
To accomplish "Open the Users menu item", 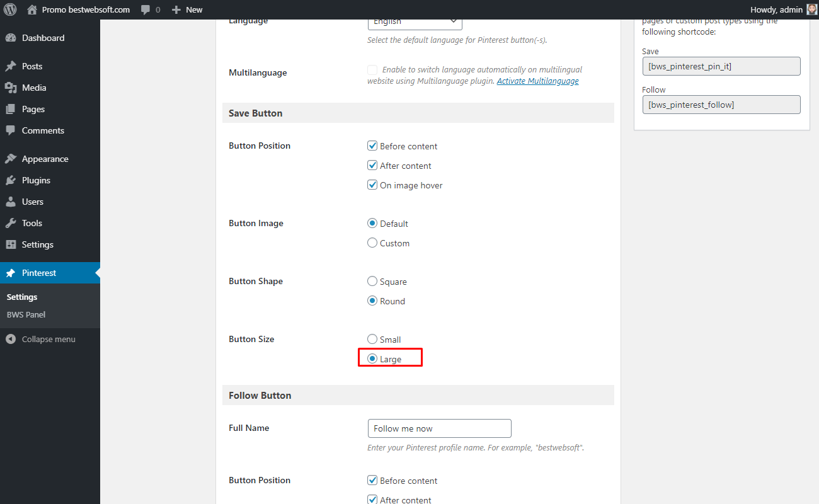I will tap(50, 202).
